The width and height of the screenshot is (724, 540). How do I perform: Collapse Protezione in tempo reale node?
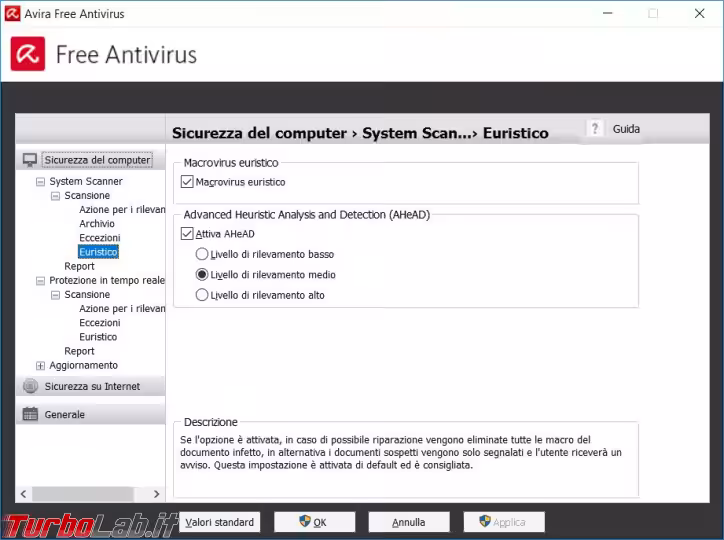(41, 281)
